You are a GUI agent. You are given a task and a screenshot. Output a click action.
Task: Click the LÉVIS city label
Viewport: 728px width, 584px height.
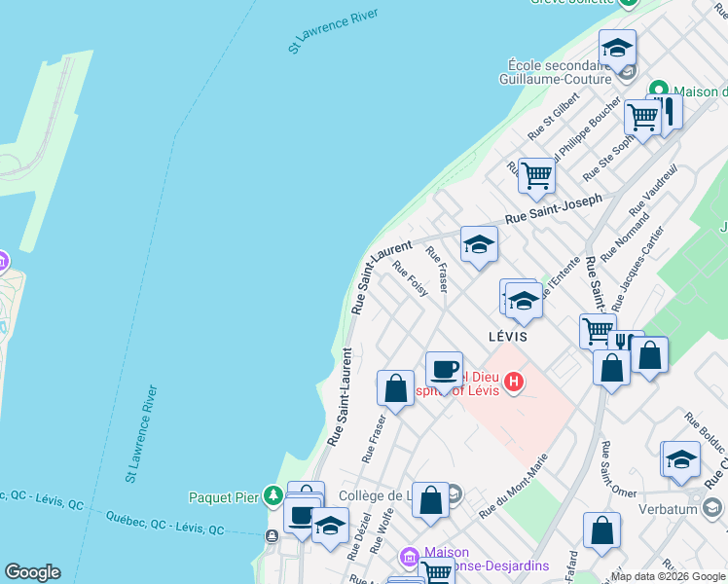point(508,337)
